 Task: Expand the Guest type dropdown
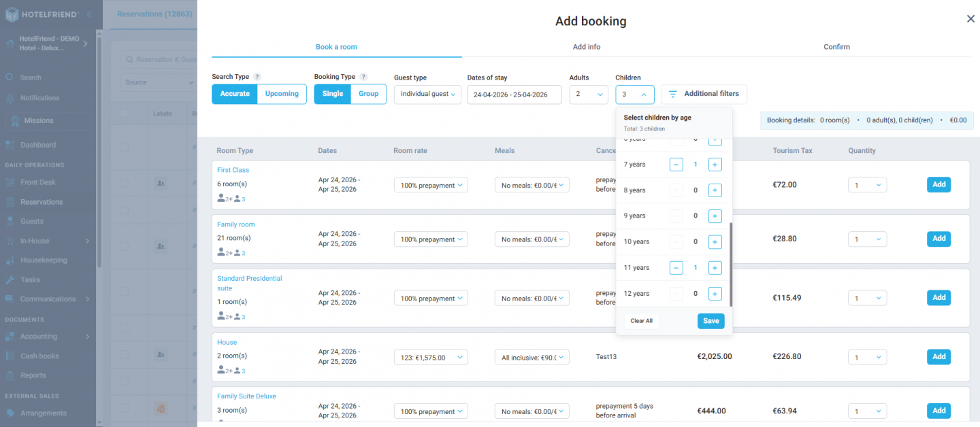427,94
